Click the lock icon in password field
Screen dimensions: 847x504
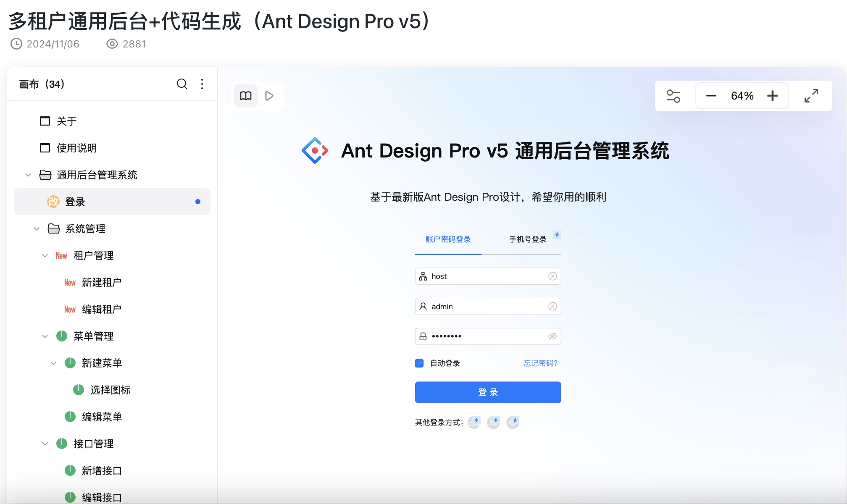[423, 336]
